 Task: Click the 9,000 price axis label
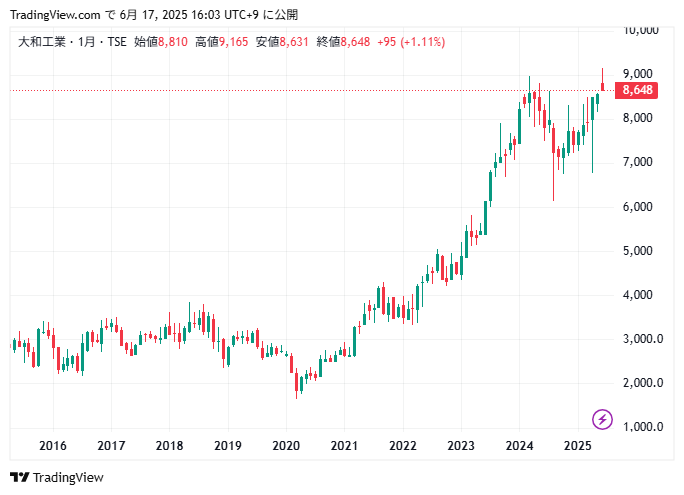pyautogui.click(x=638, y=74)
